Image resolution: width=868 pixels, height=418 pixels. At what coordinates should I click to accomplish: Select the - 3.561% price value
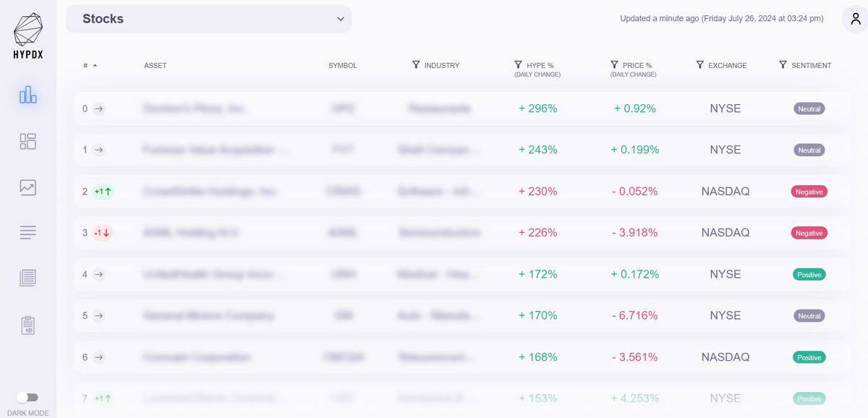(x=635, y=357)
